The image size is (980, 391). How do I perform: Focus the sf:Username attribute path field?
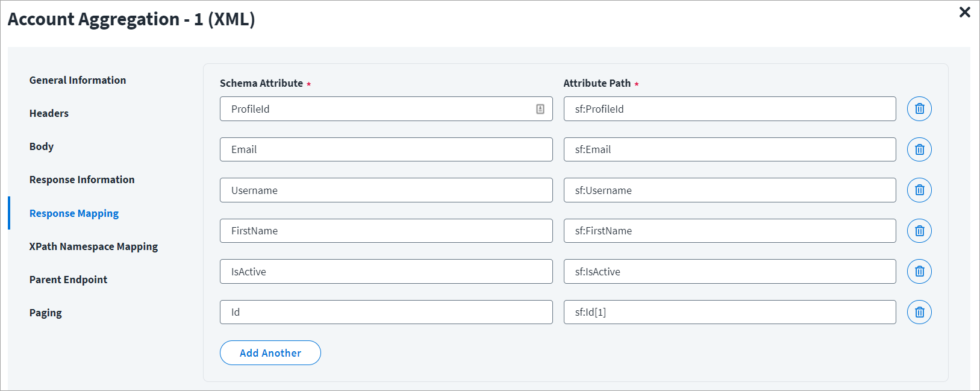pyautogui.click(x=729, y=190)
